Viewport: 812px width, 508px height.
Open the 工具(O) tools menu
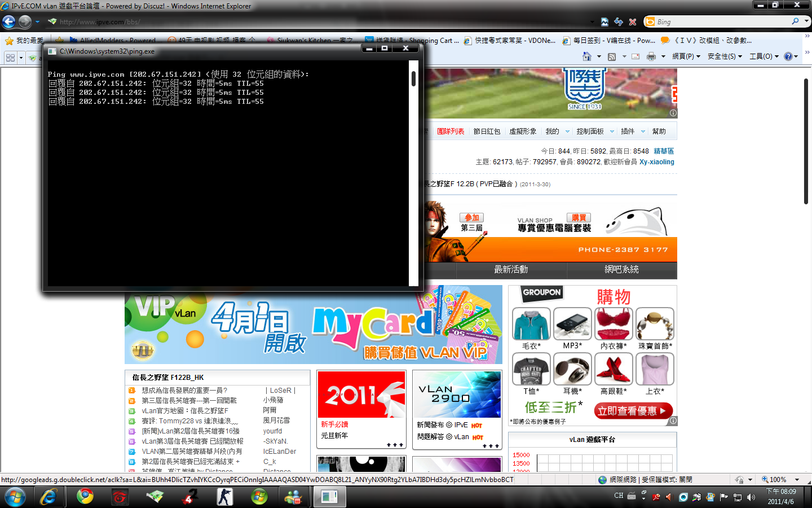tap(764, 56)
